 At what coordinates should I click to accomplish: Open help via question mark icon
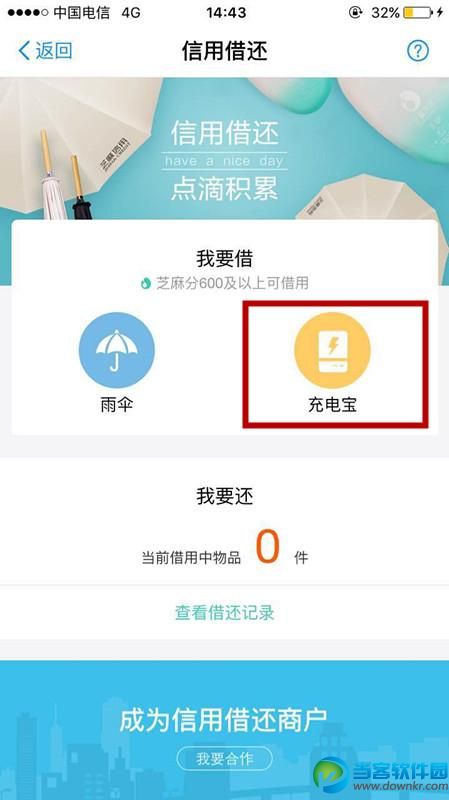(417, 51)
